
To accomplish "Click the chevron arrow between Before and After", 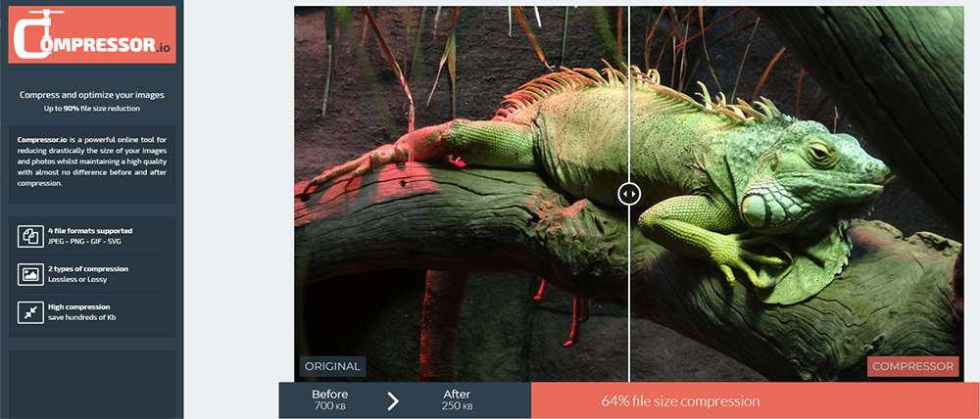I will [393, 400].
